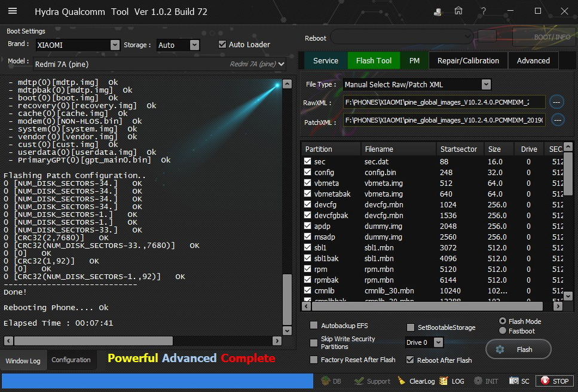Select the devcfg.mbn filename of devcfgbak row
The image size is (578, 392).
click(384, 215)
